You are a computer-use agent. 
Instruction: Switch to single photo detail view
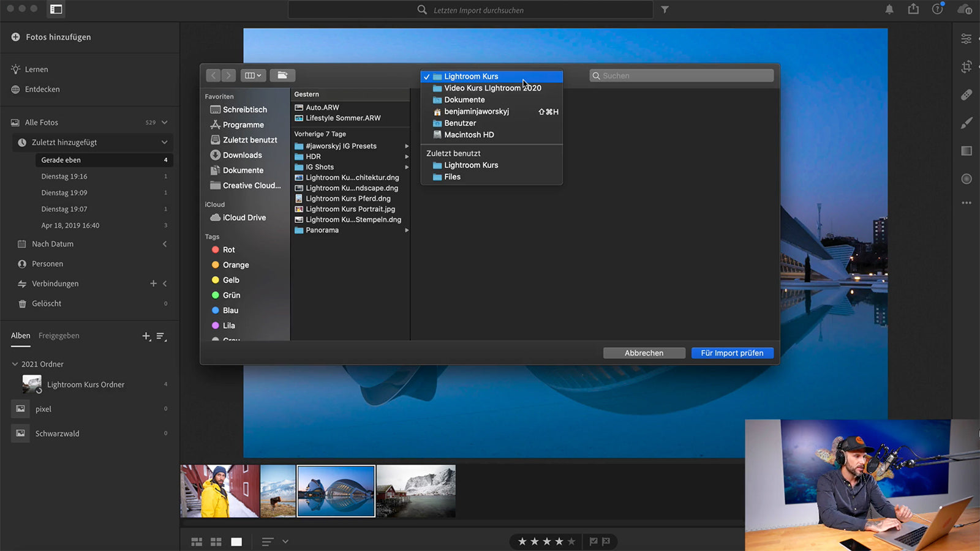[236, 542]
